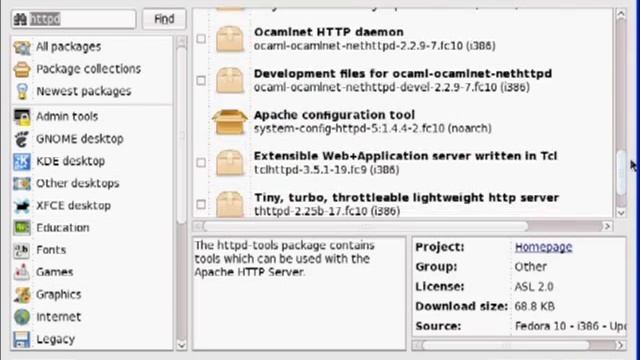Image resolution: width=640 pixels, height=360 pixels.
Task: Click the httpd search text field
Action: point(74,19)
